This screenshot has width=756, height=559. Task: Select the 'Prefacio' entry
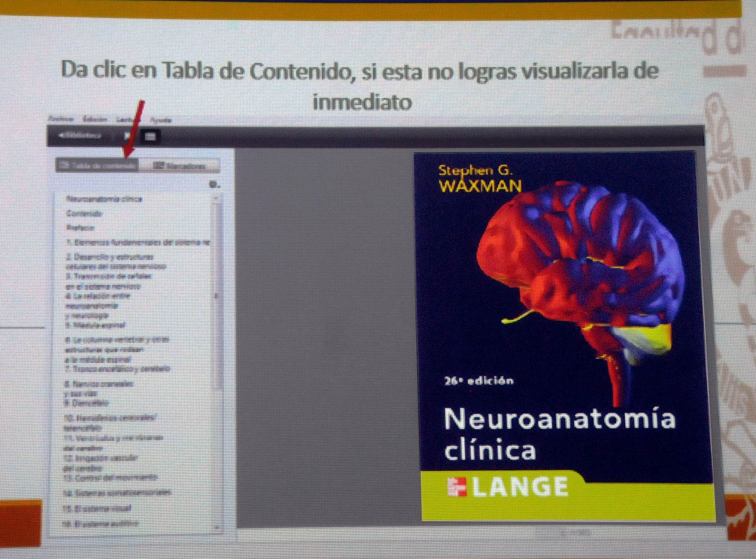click(80, 227)
